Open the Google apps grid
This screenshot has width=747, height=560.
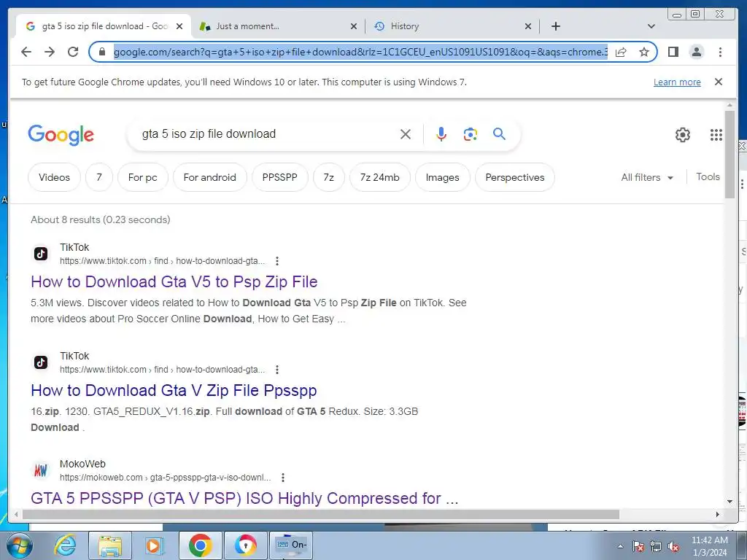pyautogui.click(x=716, y=135)
